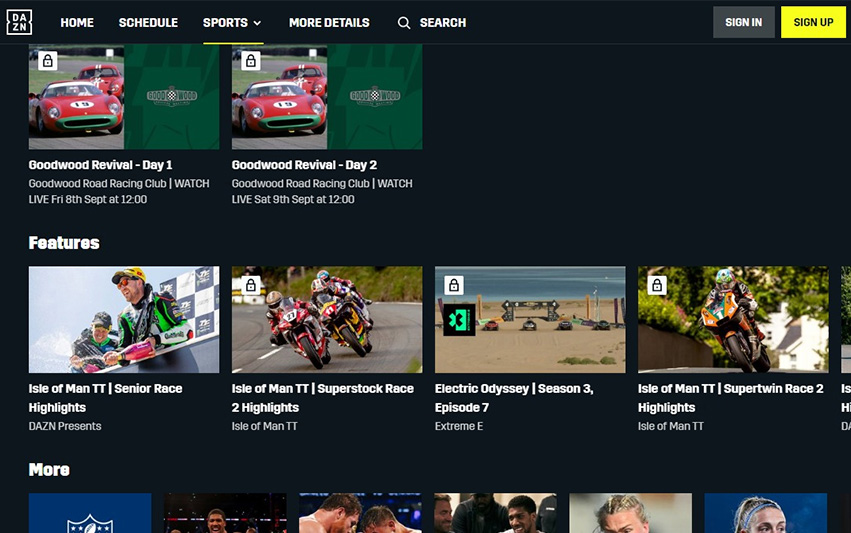851x533 pixels.
Task: Click lock icon on Goodwood Revival Day 1
Action: click(48, 60)
